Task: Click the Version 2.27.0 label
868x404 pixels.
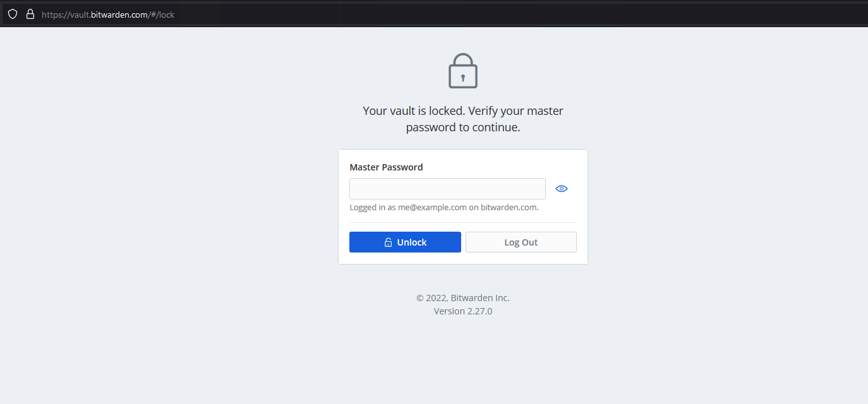Action: click(462, 311)
